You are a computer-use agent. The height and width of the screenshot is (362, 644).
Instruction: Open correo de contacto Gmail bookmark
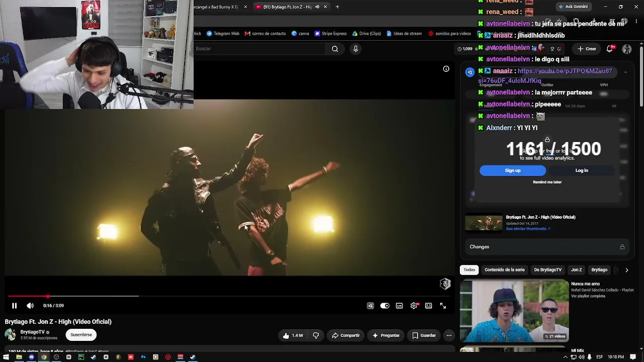pyautogui.click(x=265, y=34)
